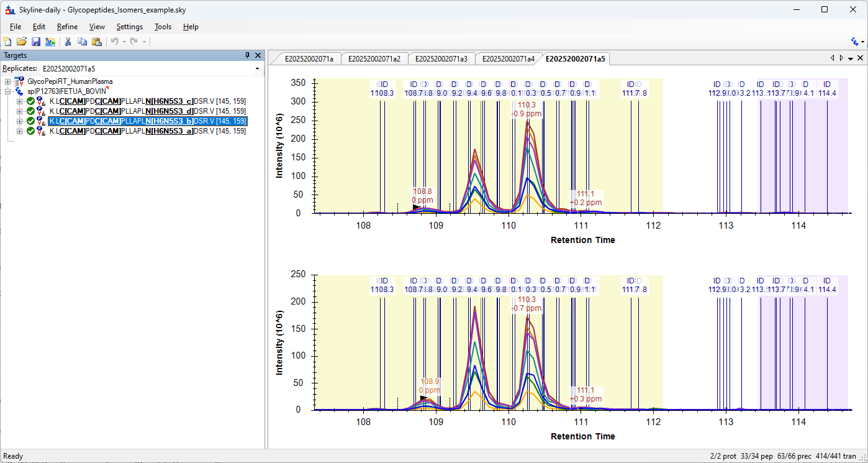The height and width of the screenshot is (463, 868).
Task: Close the Targets panel
Action: tap(258, 55)
